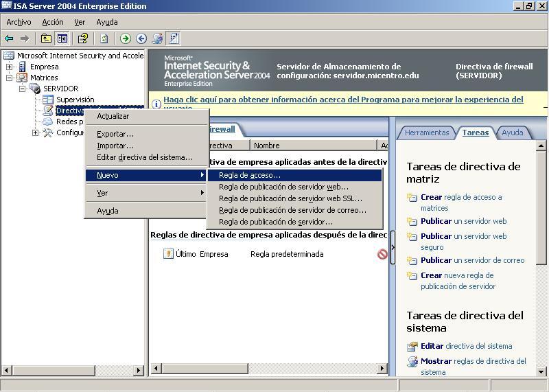The height and width of the screenshot is (392, 549).
Task: Collapse the Matrices tree node
Action: click(x=10, y=78)
